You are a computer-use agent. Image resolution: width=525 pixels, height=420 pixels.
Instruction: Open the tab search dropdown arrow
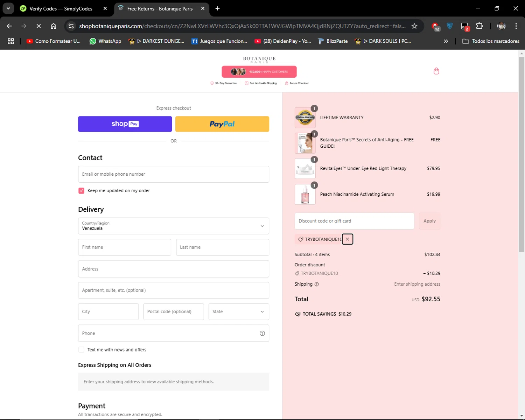click(x=8, y=8)
